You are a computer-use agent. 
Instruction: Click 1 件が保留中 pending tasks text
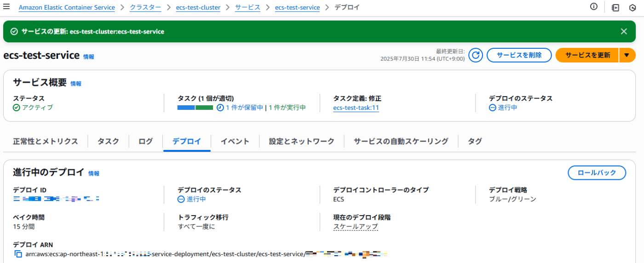pos(244,108)
